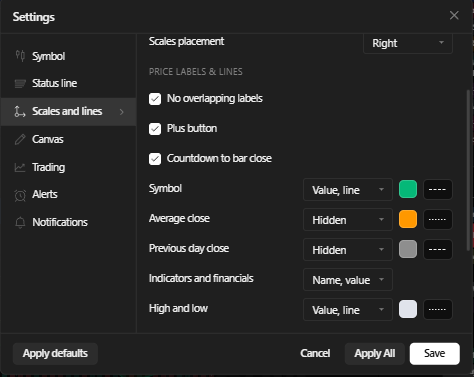Screen dimensions: 474x377
Task: Click the Apply All button
Action: click(375, 354)
